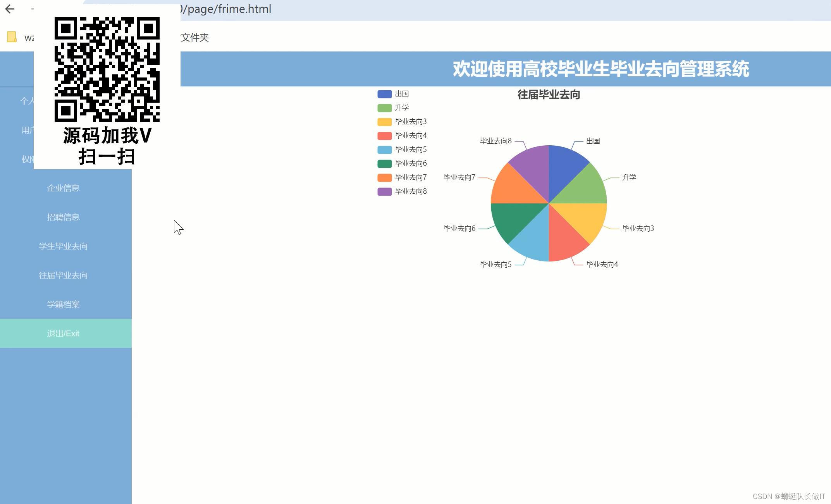Open 招聘信息 sidebar menu item
Viewport: 831px width, 504px height.
point(63,217)
